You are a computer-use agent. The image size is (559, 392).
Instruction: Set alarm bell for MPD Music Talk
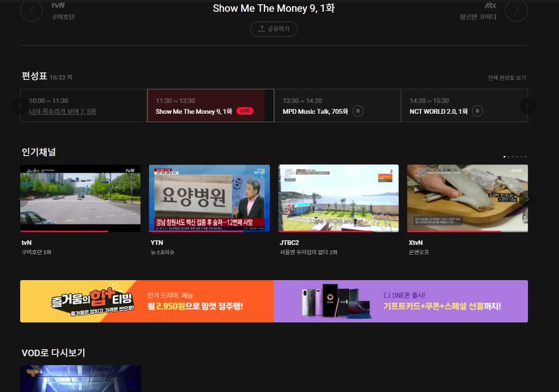pyautogui.click(x=357, y=111)
